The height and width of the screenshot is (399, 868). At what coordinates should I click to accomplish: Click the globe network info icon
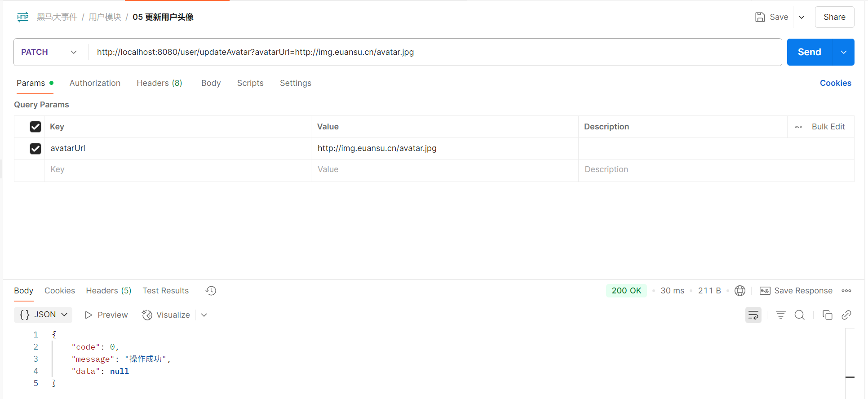tap(740, 291)
